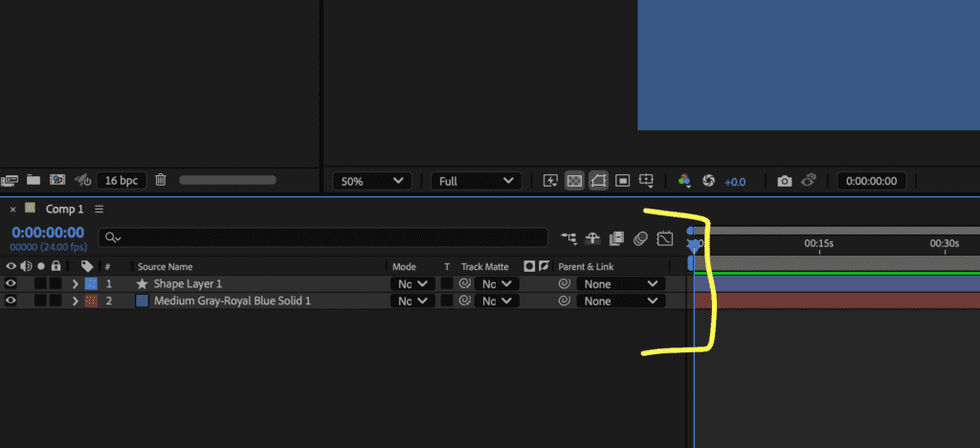Click the blue current time 0:00:00:00 display
The width and height of the screenshot is (980, 448).
48,233
